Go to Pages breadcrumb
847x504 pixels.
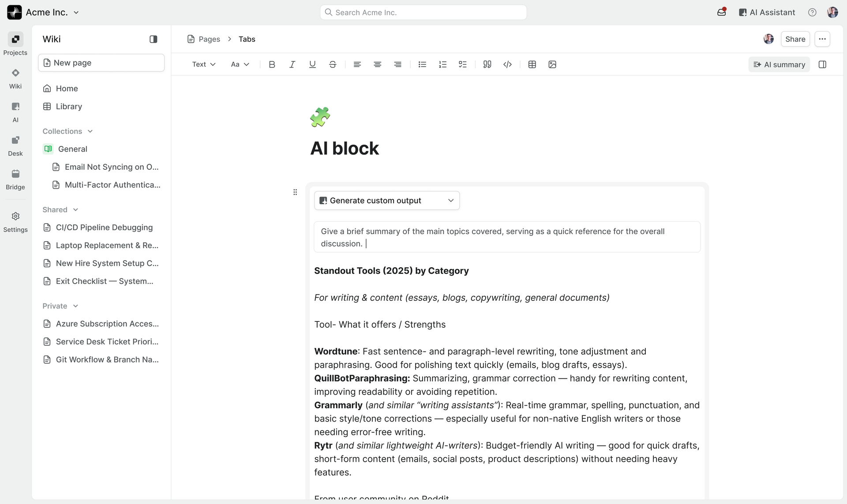coord(204,39)
